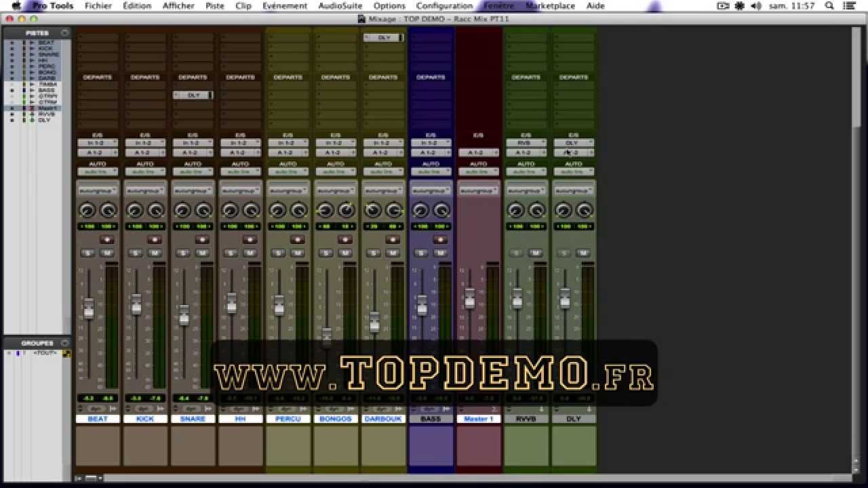Open the PISTES list popup menu
This screenshot has width=868, height=488.
tap(64, 33)
